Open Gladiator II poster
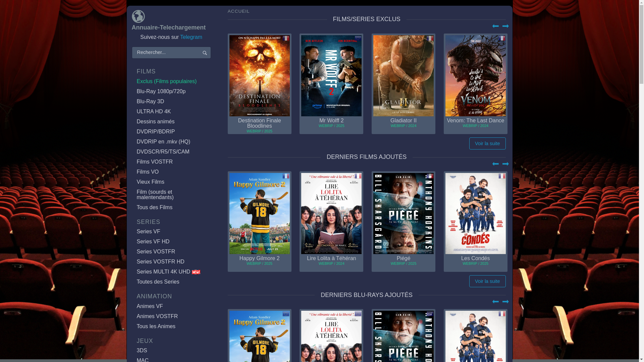The image size is (644, 362). 404,76
